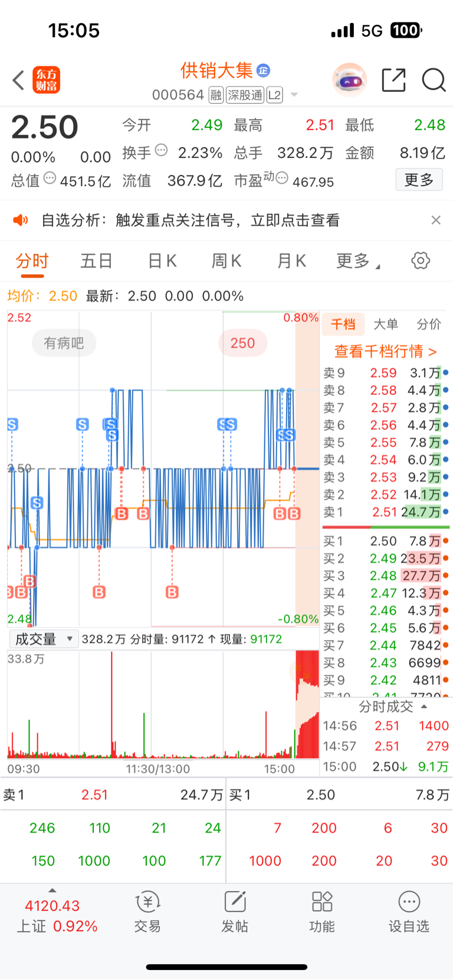The image size is (453, 980).
Task: Open the 交易 trade icon
Action: (x=147, y=911)
